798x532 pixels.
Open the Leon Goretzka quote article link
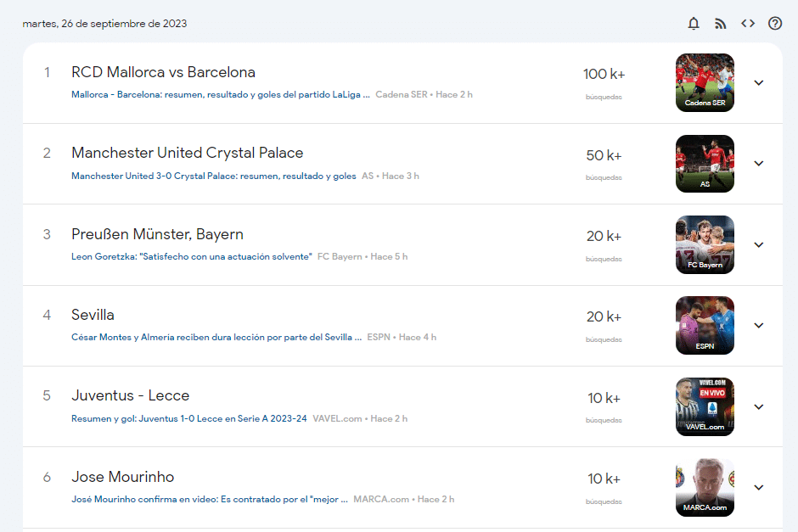192,257
